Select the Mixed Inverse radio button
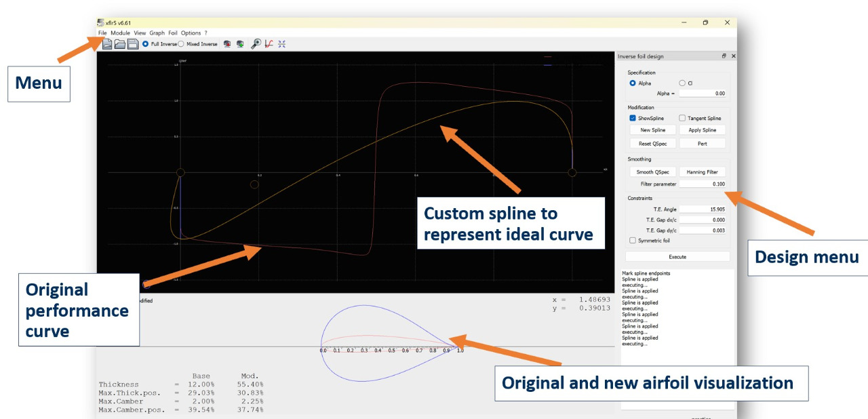This screenshot has width=868, height=419. click(x=181, y=44)
